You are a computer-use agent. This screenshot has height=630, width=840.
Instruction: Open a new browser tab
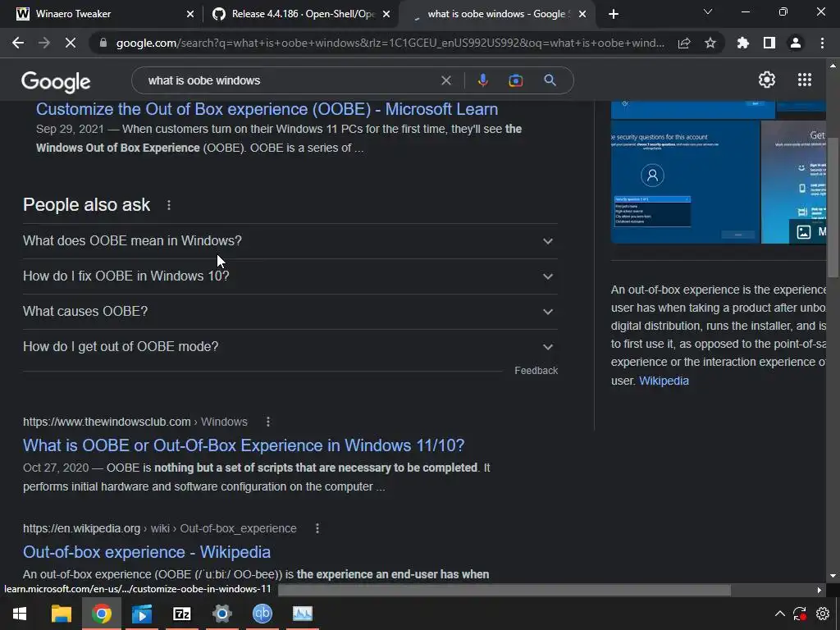pos(614,14)
